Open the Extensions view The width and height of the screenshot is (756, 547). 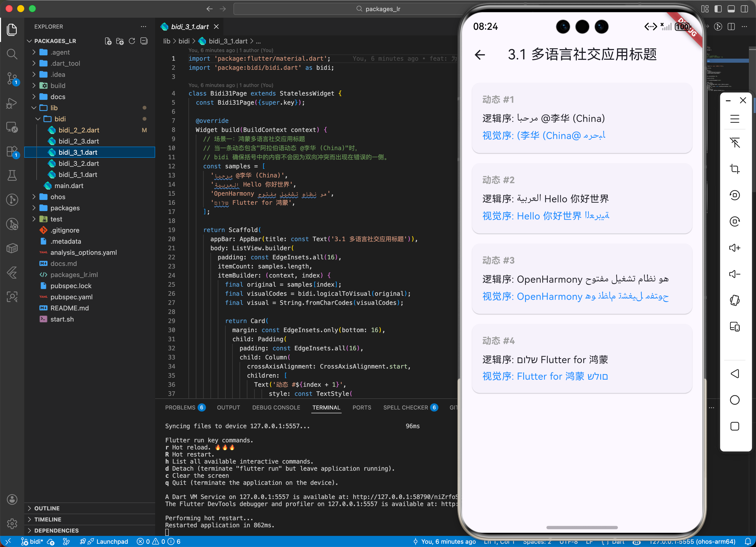point(12,152)
